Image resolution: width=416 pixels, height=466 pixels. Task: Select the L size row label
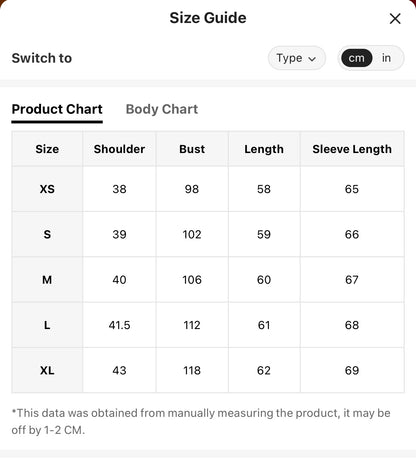tap(47, 325)
